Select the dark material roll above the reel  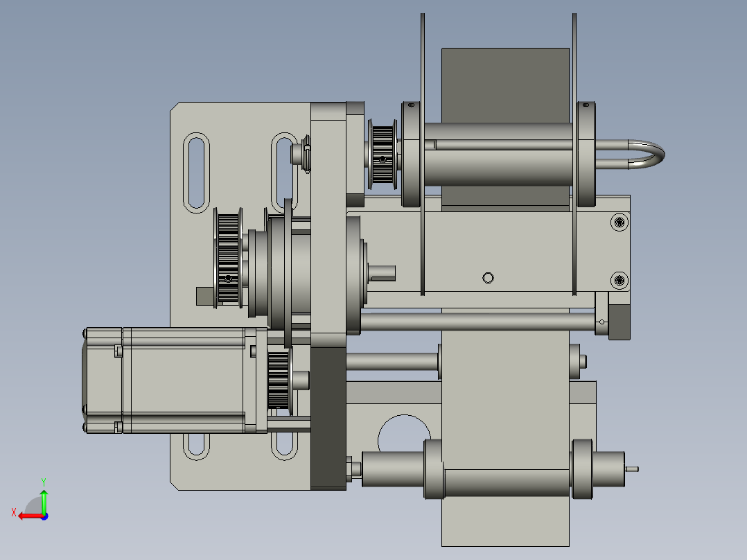[505, 85]
